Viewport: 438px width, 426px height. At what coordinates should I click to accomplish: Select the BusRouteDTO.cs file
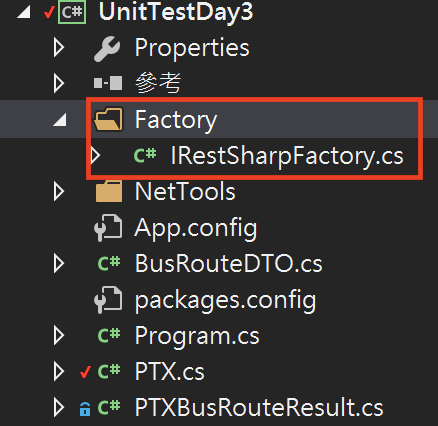(228, 263)
